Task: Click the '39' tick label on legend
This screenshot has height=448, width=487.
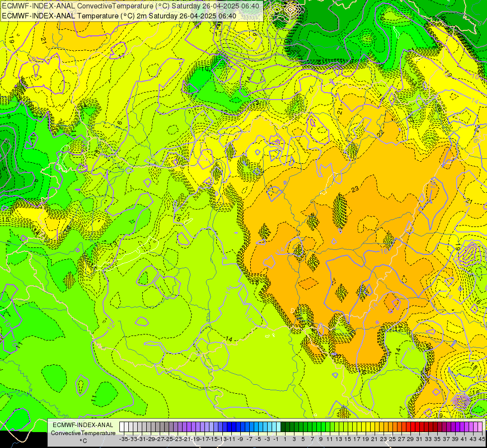Action: pyautogui.click(x=455, y=439)
